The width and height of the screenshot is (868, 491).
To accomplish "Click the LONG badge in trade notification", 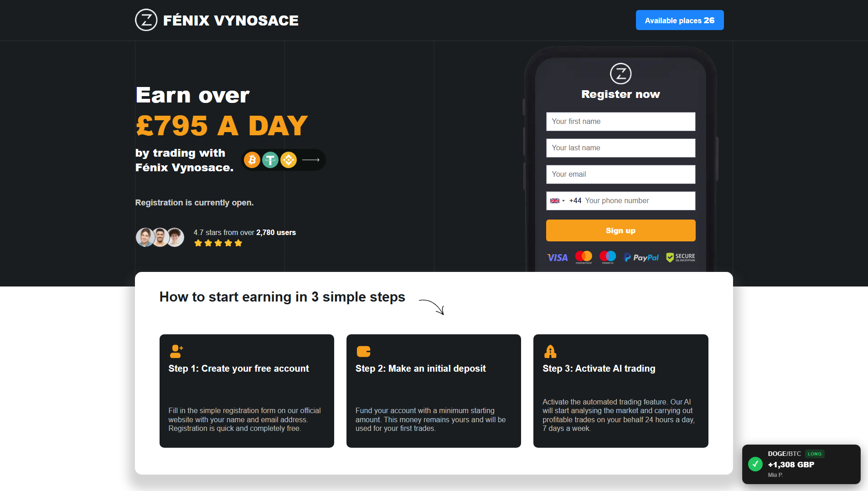I will [x=815, y=454].
